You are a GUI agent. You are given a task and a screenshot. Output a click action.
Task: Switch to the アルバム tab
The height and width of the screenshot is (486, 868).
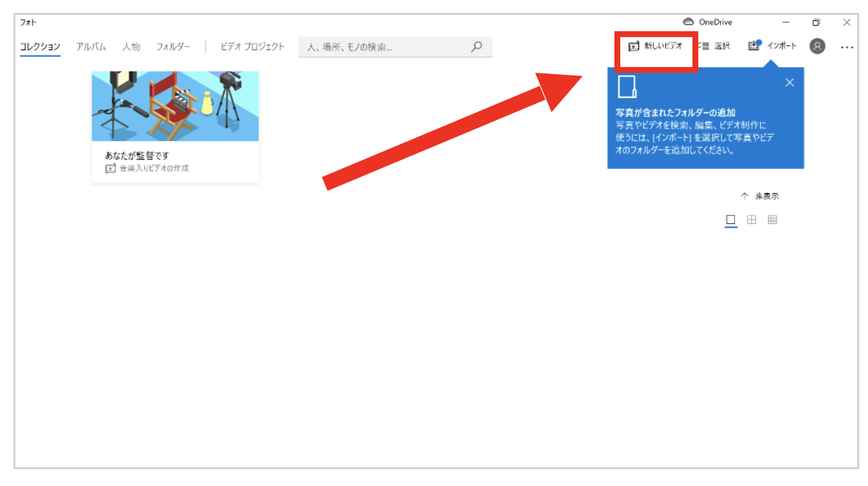[x=91, y=47]
